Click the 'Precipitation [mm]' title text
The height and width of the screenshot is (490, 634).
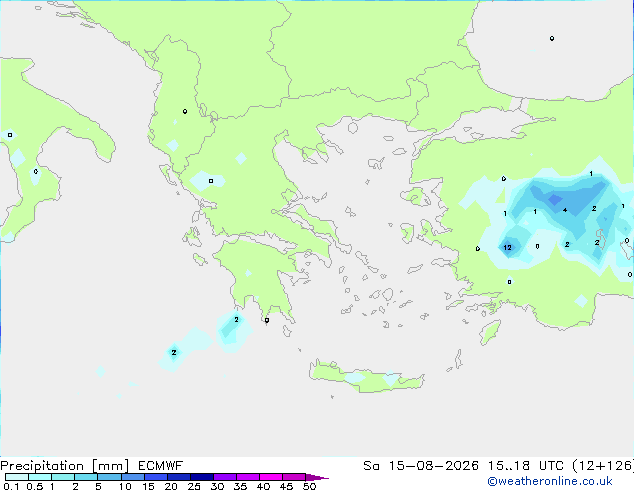(64, 466)
